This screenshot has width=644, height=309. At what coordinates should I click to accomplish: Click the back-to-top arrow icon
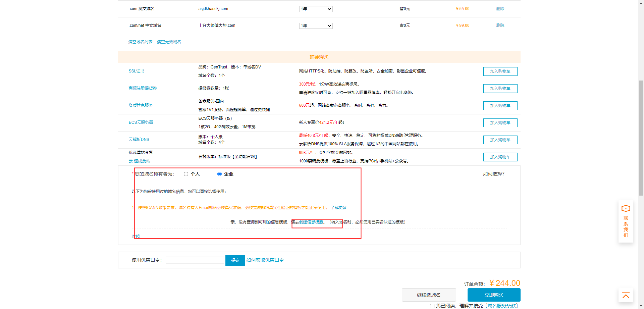(625, 295)
